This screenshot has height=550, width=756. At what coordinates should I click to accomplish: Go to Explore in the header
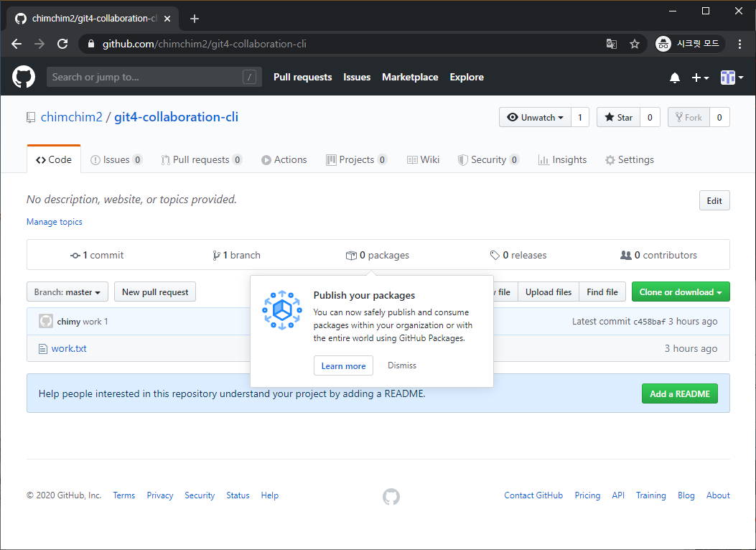[x=467, y=77]
